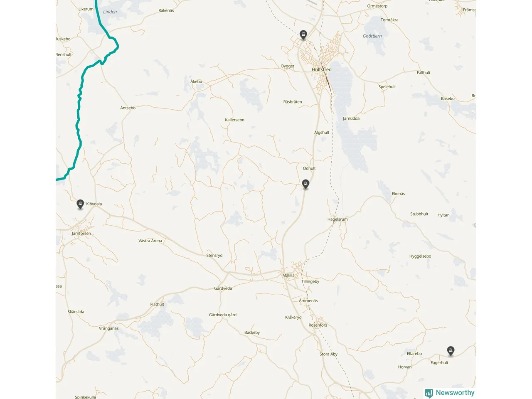This screenshot has height=399, width=532.
Task: Click the Hultsfred town label
Action: [322, 69]
